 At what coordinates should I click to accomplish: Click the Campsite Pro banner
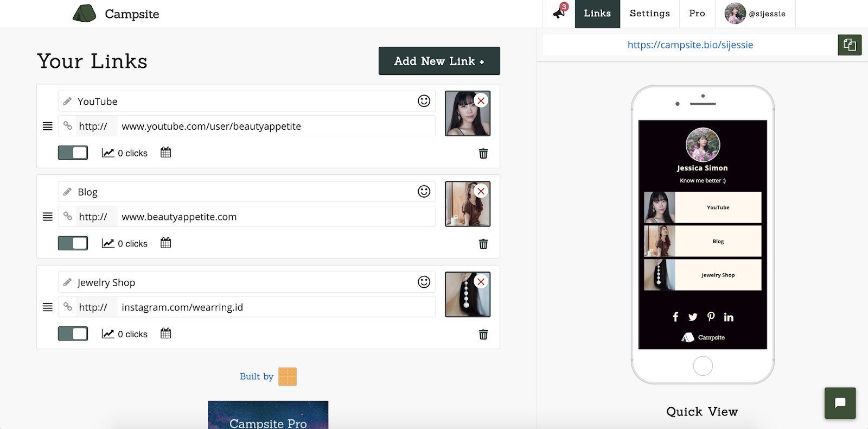click(x=268, y=415)
